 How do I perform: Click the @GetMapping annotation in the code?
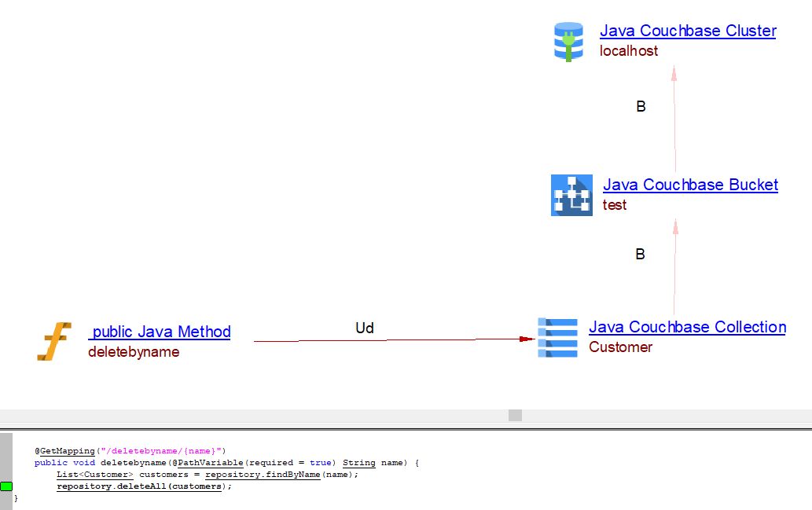click(x=64, y=451)
